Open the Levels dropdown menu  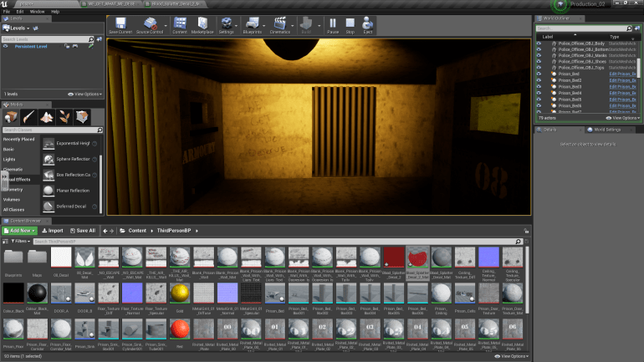click(17, 28)
